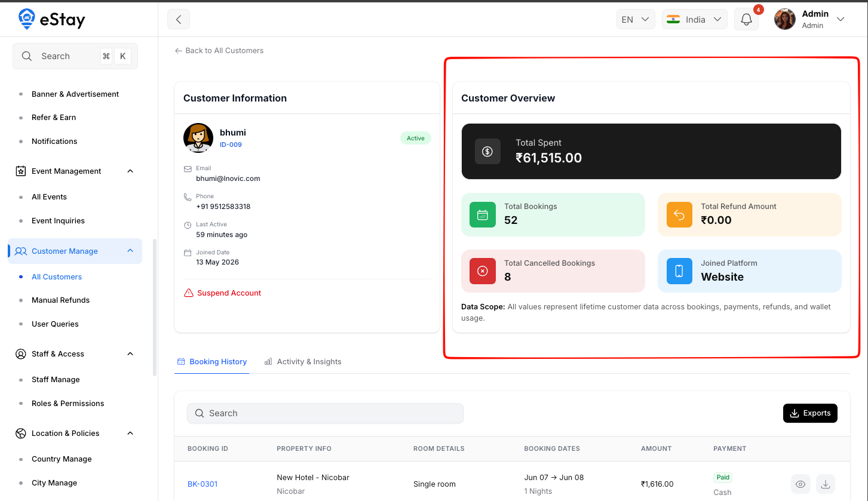
Task: Click the BOOKING DATES column header
Action: click(551, 448)
